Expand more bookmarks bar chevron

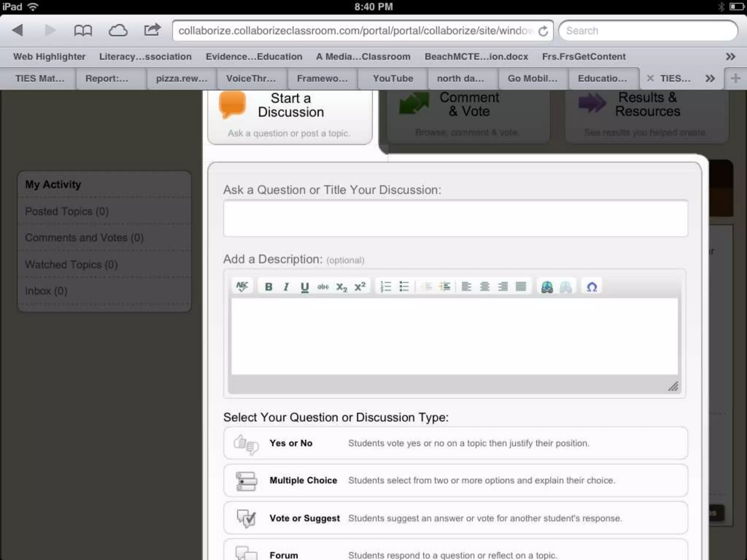pos(730,57)
